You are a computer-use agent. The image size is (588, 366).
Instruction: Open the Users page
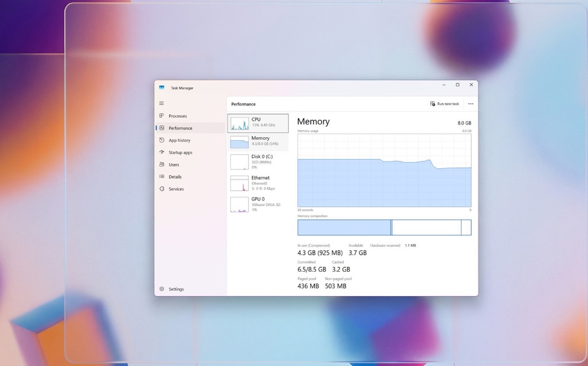pos(191,164)
